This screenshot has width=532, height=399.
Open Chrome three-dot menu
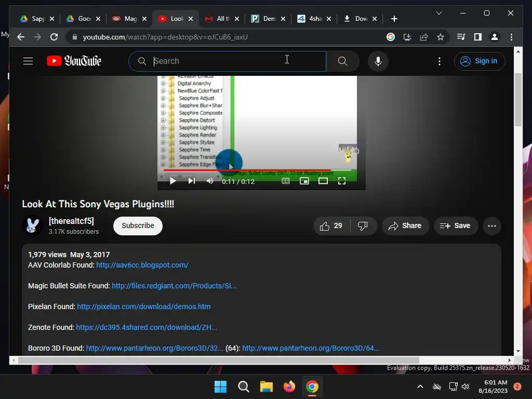(511, 37)
